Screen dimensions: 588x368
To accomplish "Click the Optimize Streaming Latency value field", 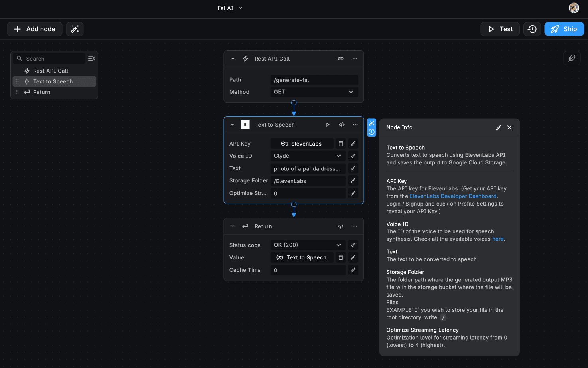I will click(x=308, y=193).
